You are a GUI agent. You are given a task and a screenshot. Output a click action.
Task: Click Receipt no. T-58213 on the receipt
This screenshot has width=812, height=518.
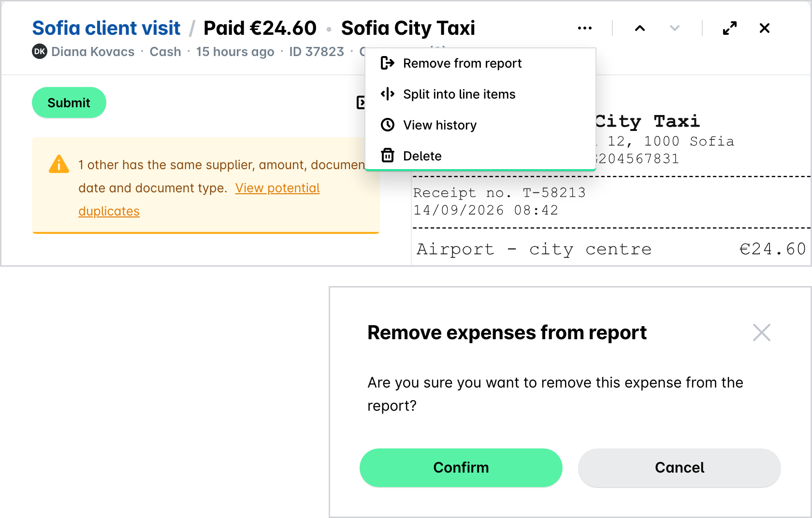[x=499, y=193]
